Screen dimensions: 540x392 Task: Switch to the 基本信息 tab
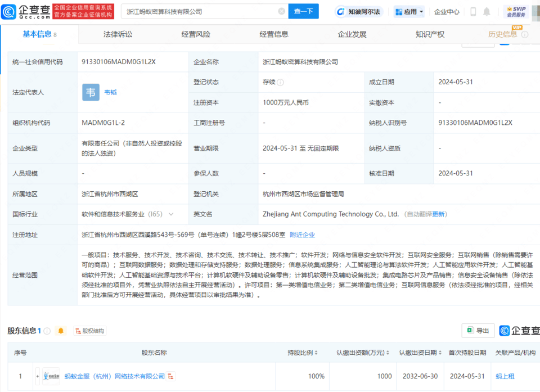point(39,34)
